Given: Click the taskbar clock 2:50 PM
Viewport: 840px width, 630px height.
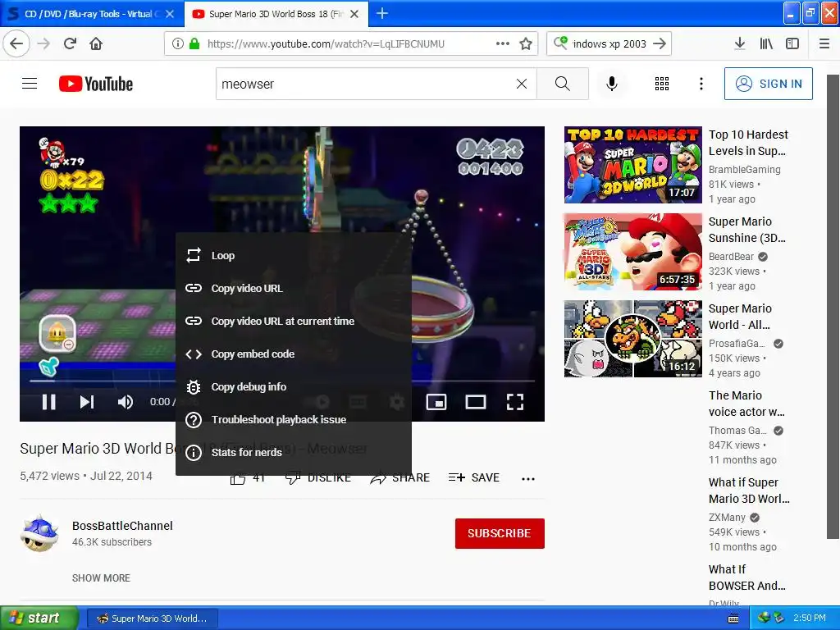Looking at the screenshot, I should click(810, 618).
